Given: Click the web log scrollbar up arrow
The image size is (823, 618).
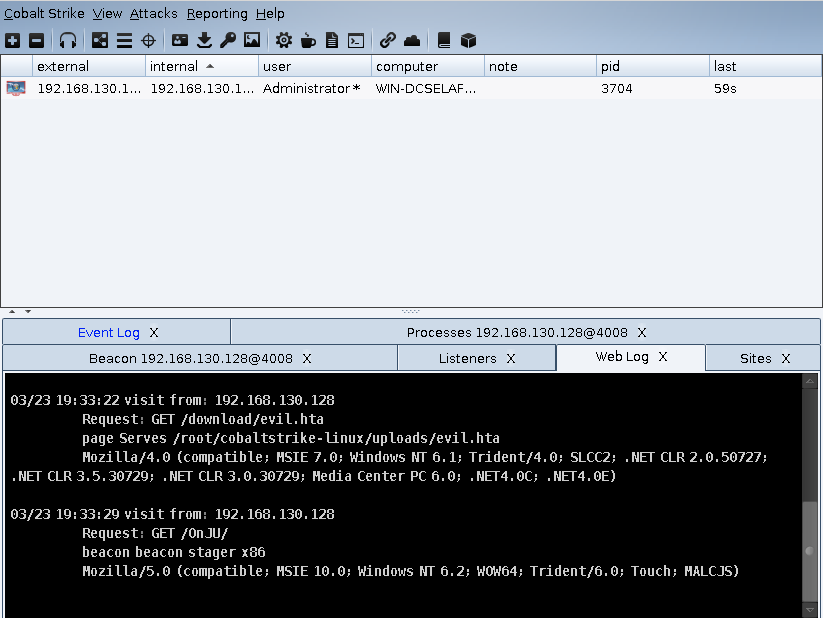Looking at the screenshot, I should 810,381.
